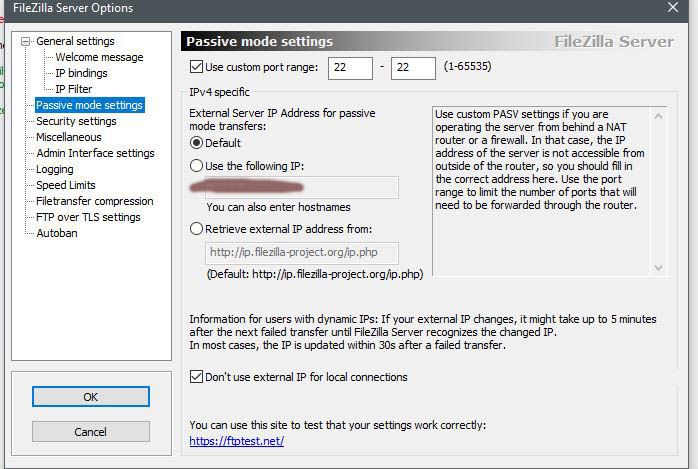Screen dimensions: 698x469
Task: Collapse the General settings tree node
Action: click(x=28, y=42)
